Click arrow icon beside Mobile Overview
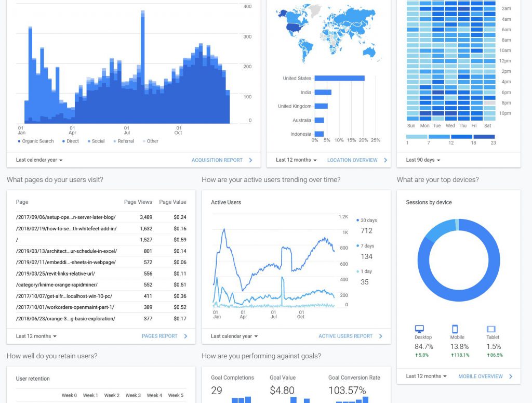 [x=511, y=376]
